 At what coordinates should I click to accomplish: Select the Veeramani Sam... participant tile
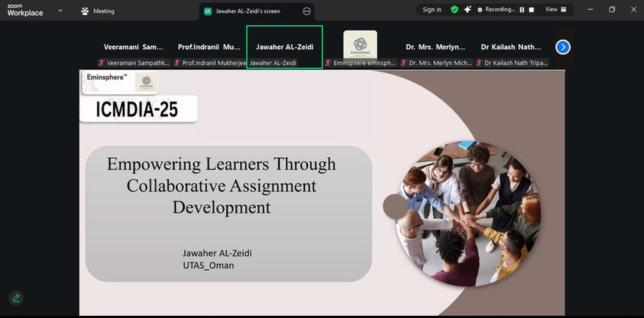tap(134, 47)
